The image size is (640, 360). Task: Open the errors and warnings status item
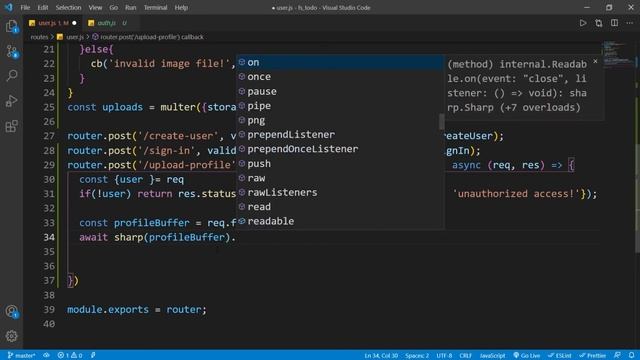(x=70, y=356)
